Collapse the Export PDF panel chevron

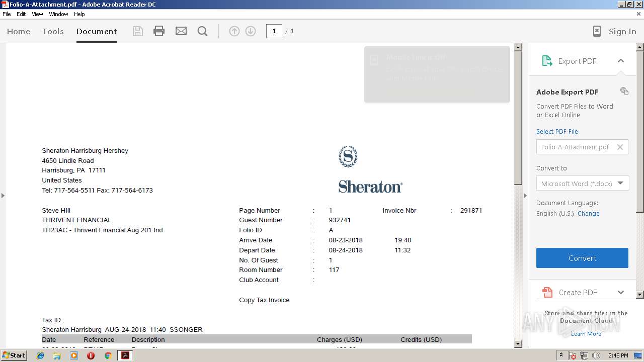[621, 61]
